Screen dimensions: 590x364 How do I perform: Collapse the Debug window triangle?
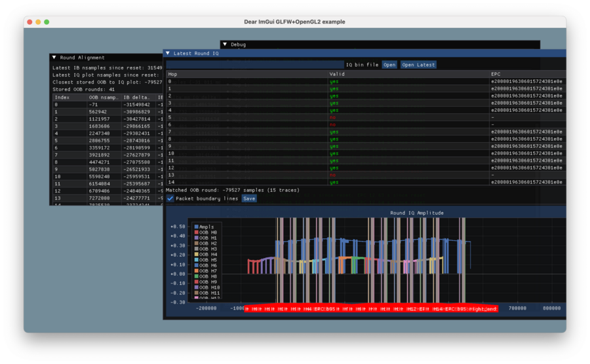(x=225, y=45)
